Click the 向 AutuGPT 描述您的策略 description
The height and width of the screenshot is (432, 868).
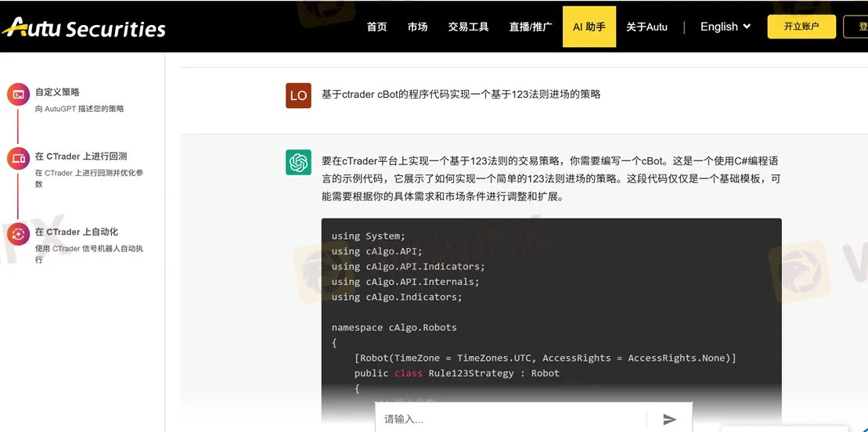pyautogui.click(x=80, y=109)
